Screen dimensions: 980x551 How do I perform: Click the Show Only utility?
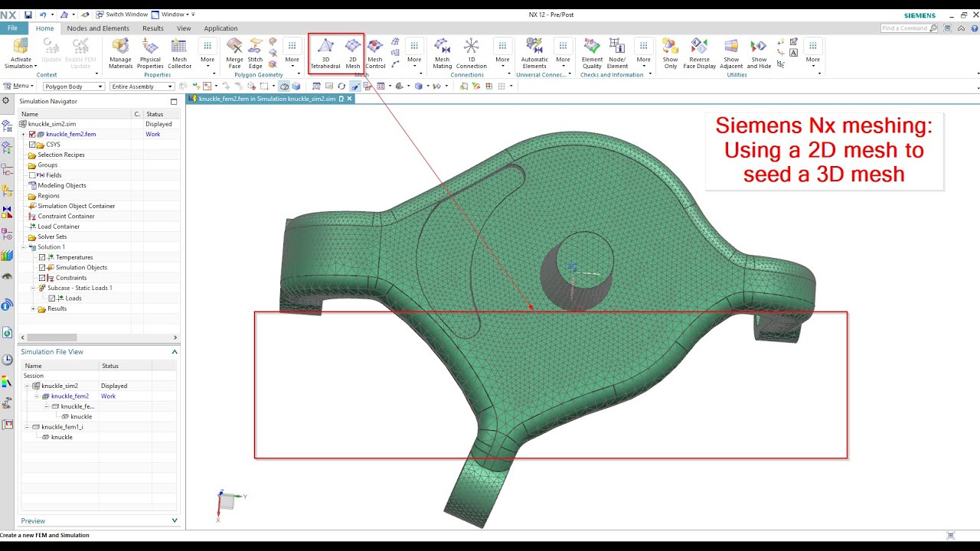[x=671, y=53]
